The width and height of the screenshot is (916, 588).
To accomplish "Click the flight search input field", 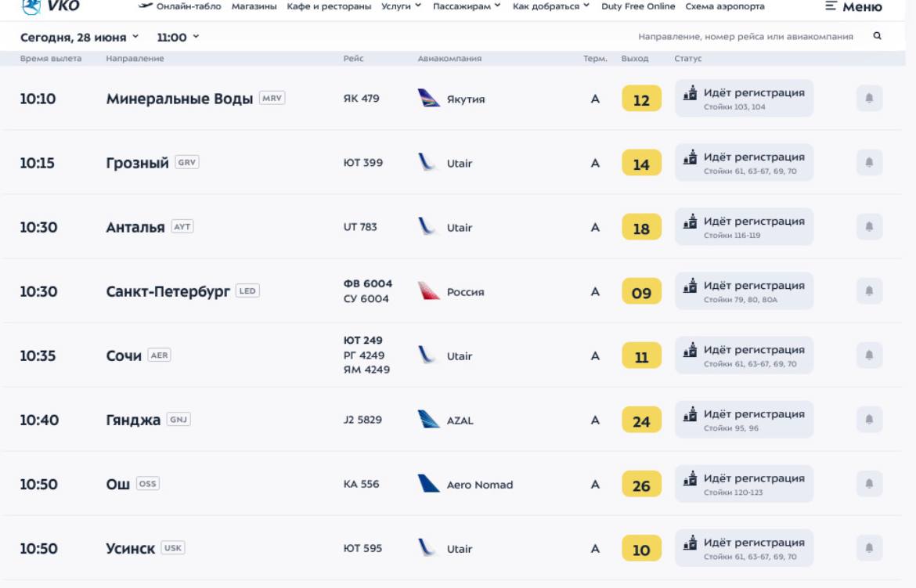I will pyautogui.click(x=745, y=37).
